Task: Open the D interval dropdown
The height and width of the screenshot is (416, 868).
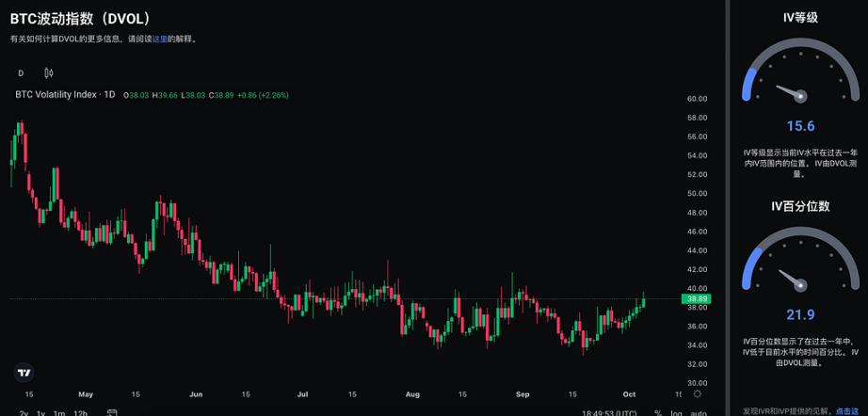Action: click(21, 73)
